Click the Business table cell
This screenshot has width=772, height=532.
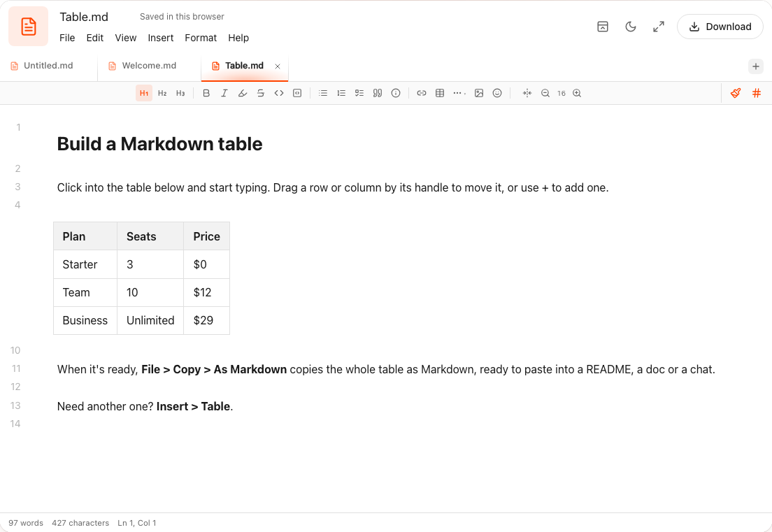click(x=85, y=320)
